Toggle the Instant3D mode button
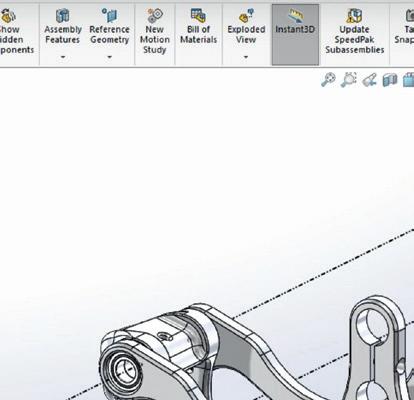 coord(295,35)
